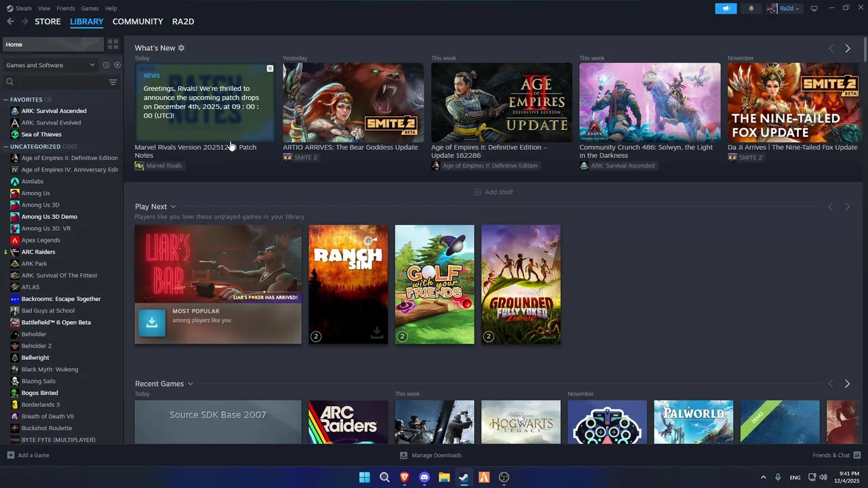
Task: Open Recent Games shelf dropdown
Action: point(190,384)
